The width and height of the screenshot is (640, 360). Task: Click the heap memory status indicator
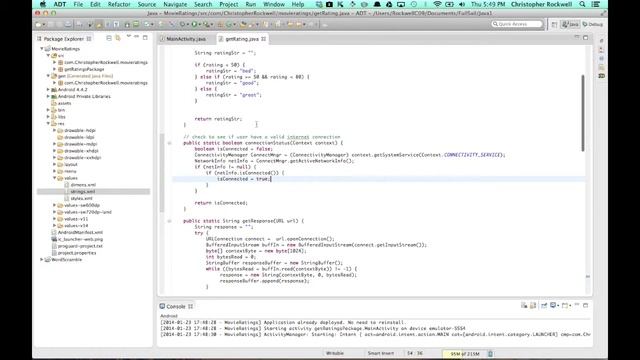click(465, 353)
